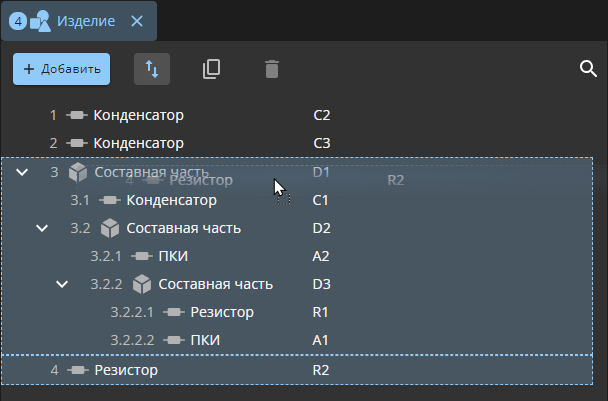The height and width of the screenshot is (401, 608).
Task: Click component icon of row 3.2.2.2
Action: click(x=174, y=340)
